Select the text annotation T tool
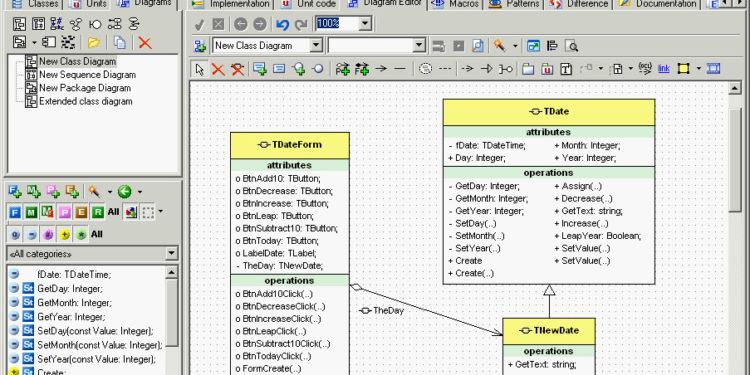The image size is (750, 375). (566, 69)
